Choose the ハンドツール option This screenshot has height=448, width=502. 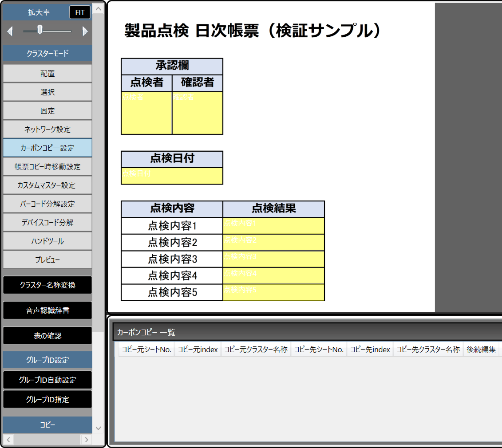[x=47, y=241]
